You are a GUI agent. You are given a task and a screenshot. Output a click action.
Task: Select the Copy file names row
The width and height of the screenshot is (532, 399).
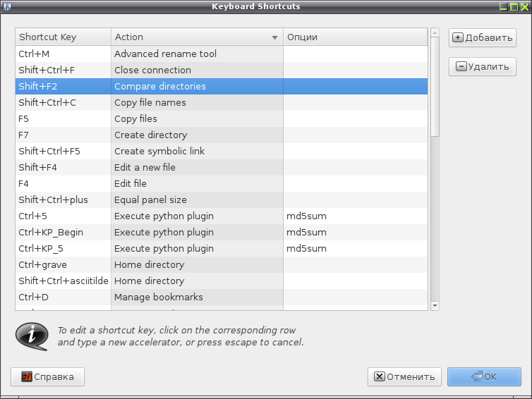pos(222,103)
